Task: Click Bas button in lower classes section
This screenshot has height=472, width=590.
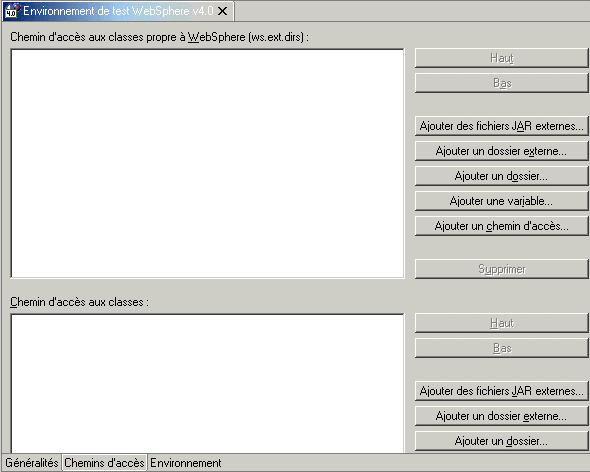Action: (x=502, y=348)
